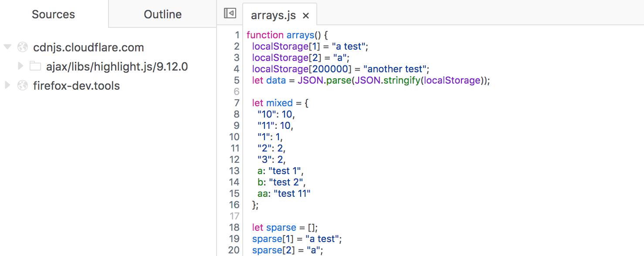Screen dimensions: 644x256
Task: Set breakpoint on line number 16
Action: pyautogui.click(x=234, y=205)
